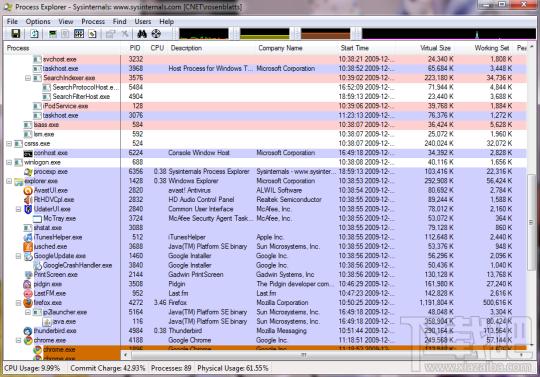The image size is (540, 377).
Task: Open the Process menu
Action: pyautogui.click(x=93, y=21)
